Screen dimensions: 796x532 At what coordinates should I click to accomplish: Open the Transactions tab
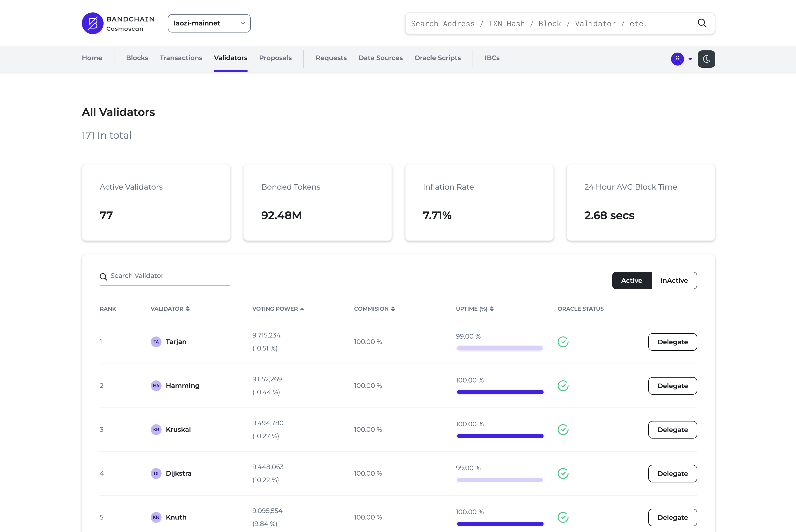click(181, 58)
